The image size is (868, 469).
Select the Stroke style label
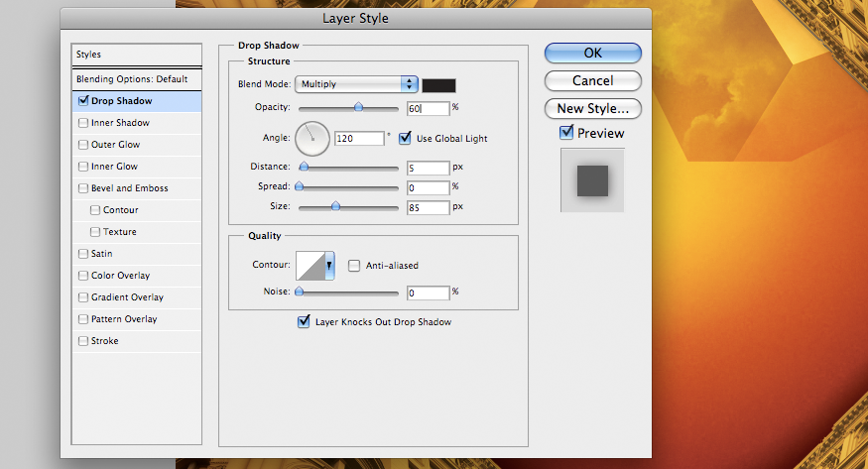[x=104, y=341]
